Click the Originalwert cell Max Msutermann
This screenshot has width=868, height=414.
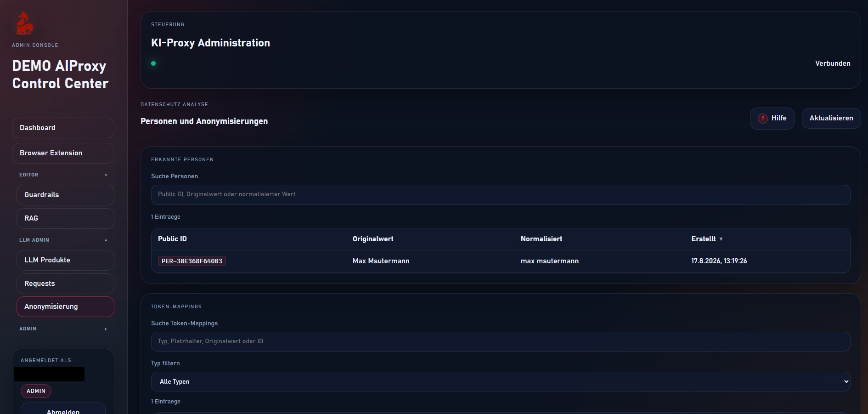pos(381,261)
